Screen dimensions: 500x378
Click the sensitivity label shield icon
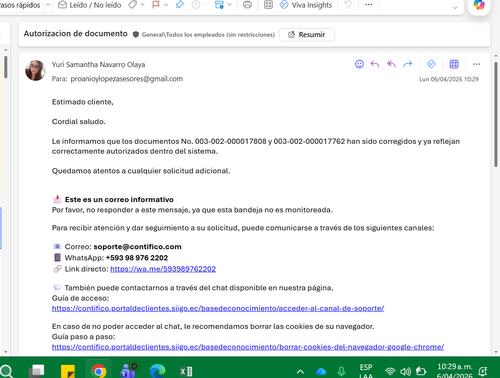coord(136,34)
